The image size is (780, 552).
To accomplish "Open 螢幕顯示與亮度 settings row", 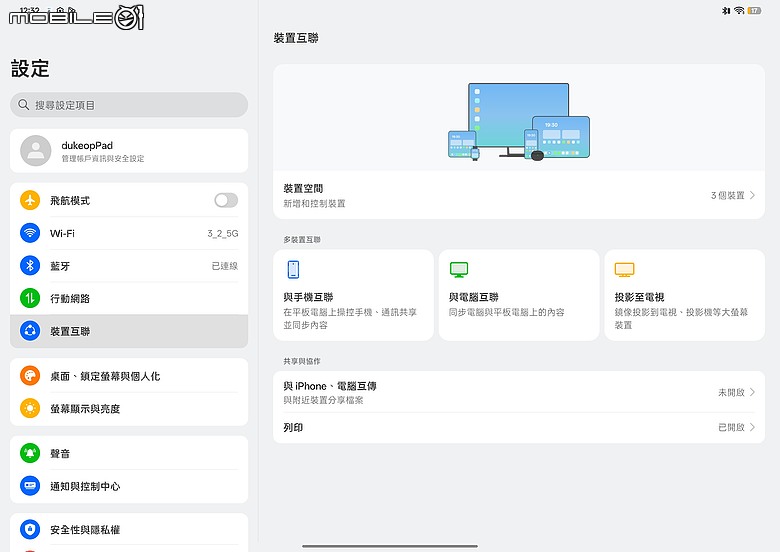I will point(129,409).
